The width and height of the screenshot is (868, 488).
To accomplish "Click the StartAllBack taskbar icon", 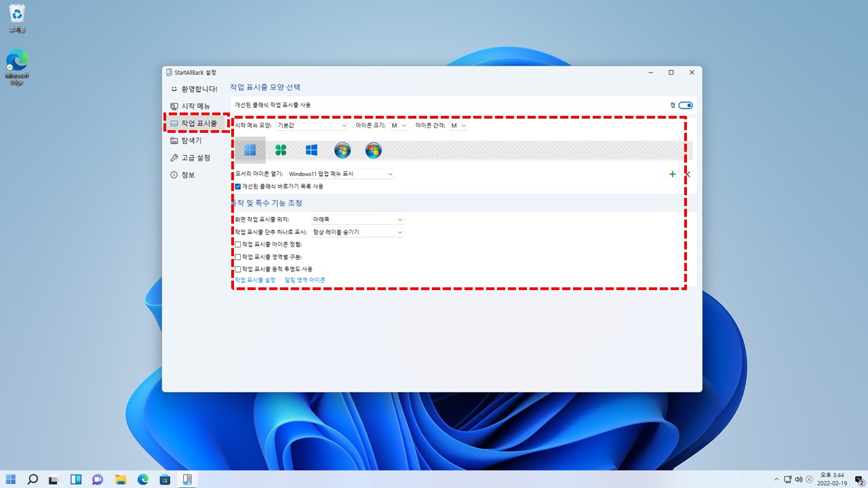I will (187, 479).
